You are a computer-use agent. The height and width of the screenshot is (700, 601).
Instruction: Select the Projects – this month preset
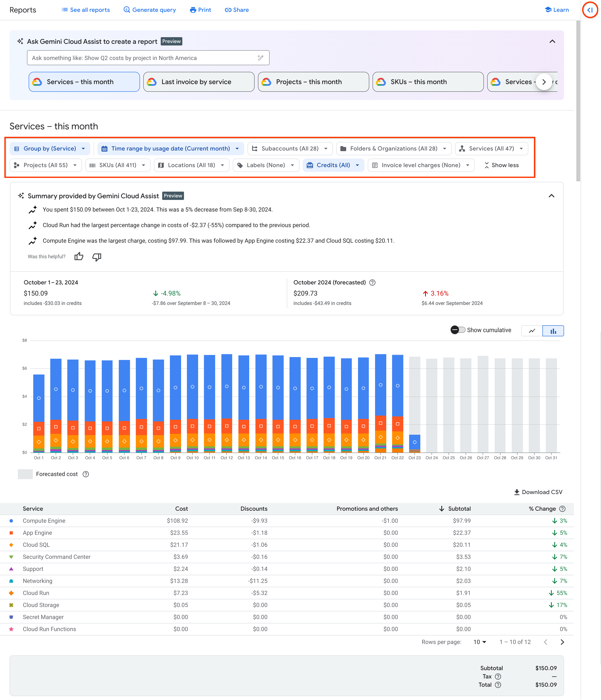tap(313, 82)
